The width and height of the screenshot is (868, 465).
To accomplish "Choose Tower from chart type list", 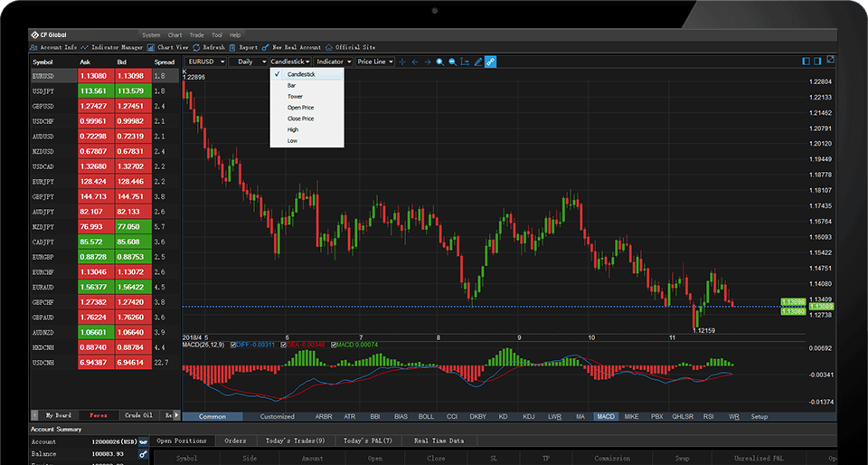I will click(x=295, y=96).
